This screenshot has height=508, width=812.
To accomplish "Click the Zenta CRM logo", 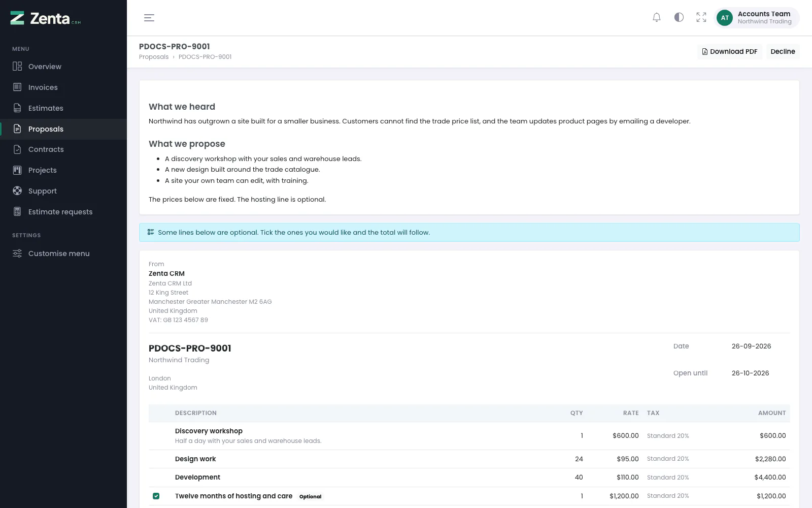I will coord(46,18).
